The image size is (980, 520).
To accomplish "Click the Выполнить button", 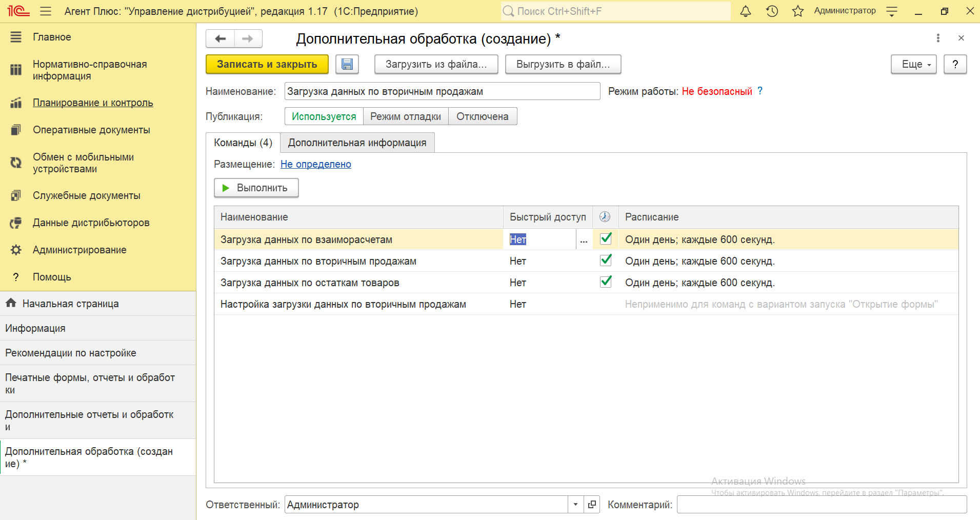I will 256,188.
